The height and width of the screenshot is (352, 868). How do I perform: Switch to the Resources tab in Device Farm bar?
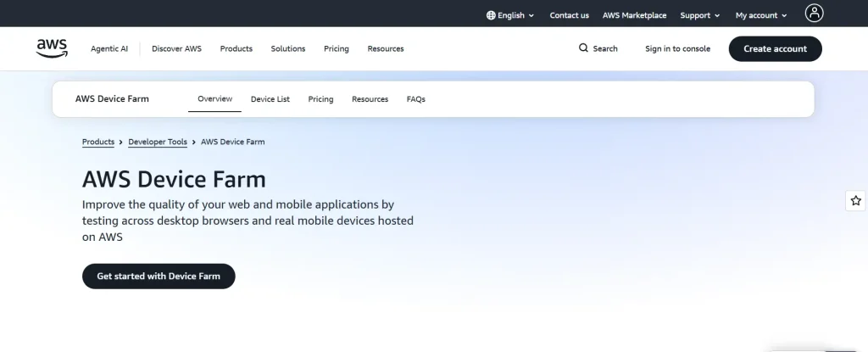[x=370, y=99]
